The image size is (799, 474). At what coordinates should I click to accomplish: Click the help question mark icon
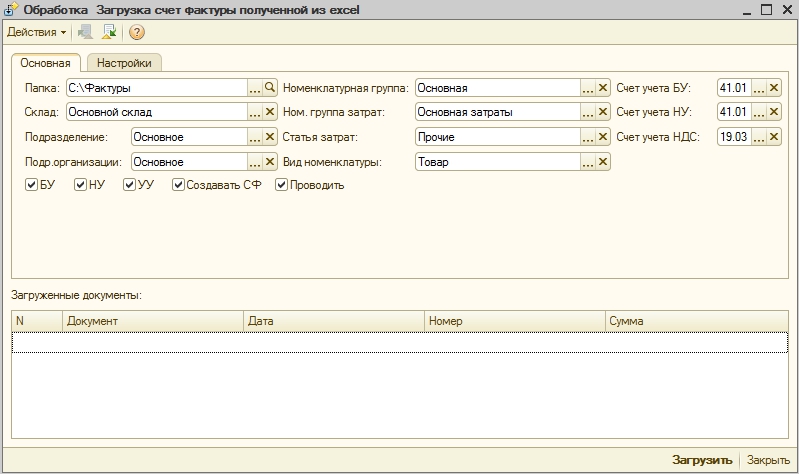point(137,32)
